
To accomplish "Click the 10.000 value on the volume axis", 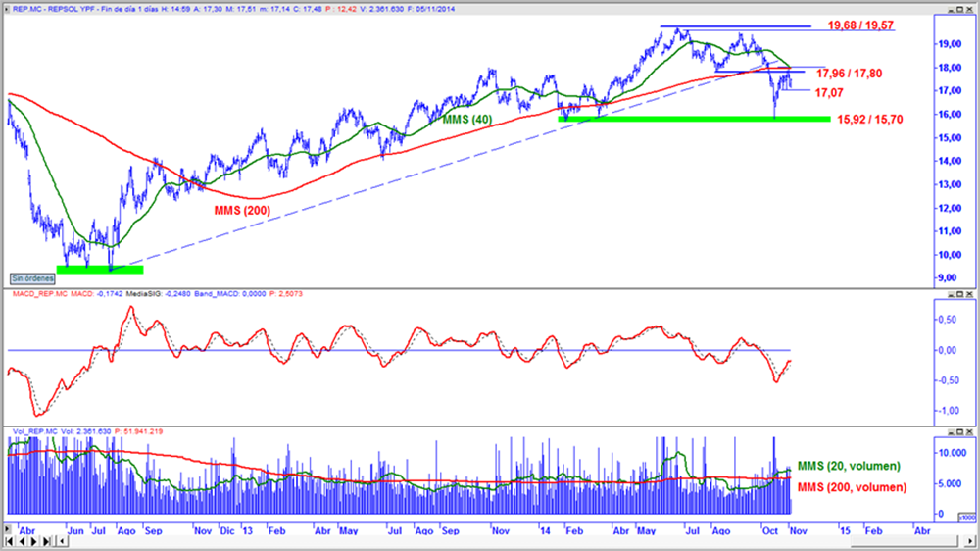I will [x=953, y=453].
